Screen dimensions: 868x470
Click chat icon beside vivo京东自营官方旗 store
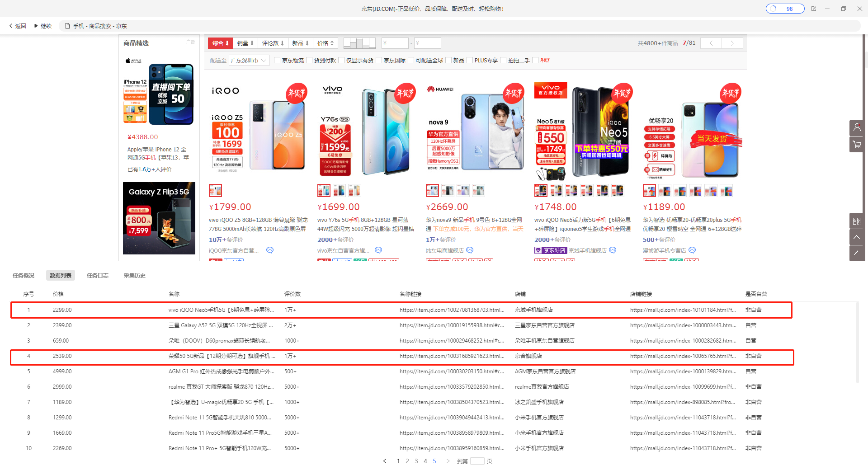(378, 250)
